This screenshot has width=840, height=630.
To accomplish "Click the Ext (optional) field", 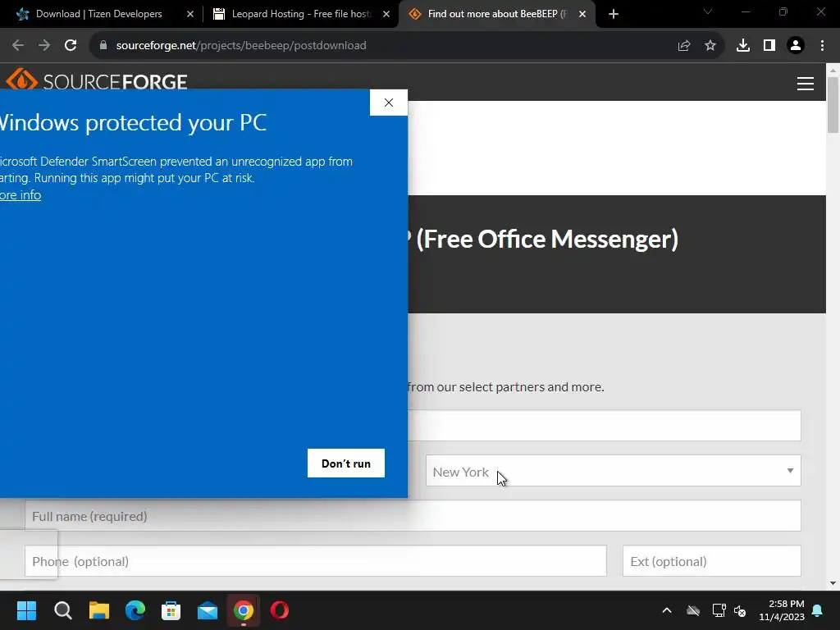I will pos(711,561).
